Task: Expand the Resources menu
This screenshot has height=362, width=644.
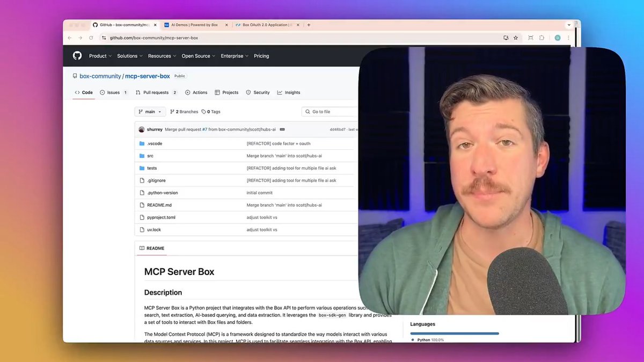Action: [x=162, y=56]
